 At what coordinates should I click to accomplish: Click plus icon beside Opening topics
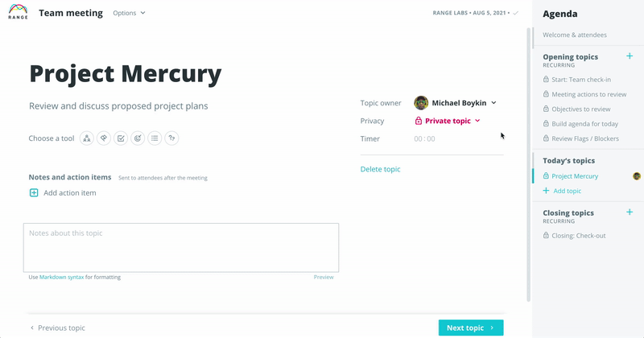pos(630,56)
